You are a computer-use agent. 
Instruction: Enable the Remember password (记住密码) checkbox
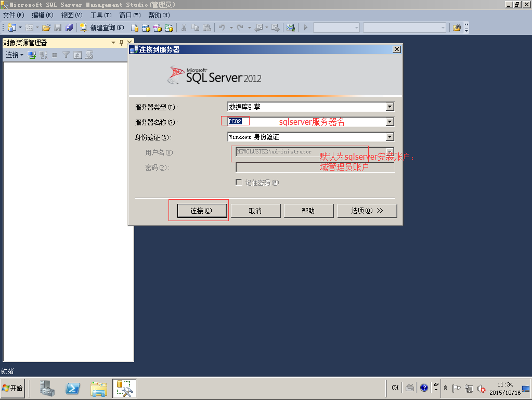click(x=239, y=183)
